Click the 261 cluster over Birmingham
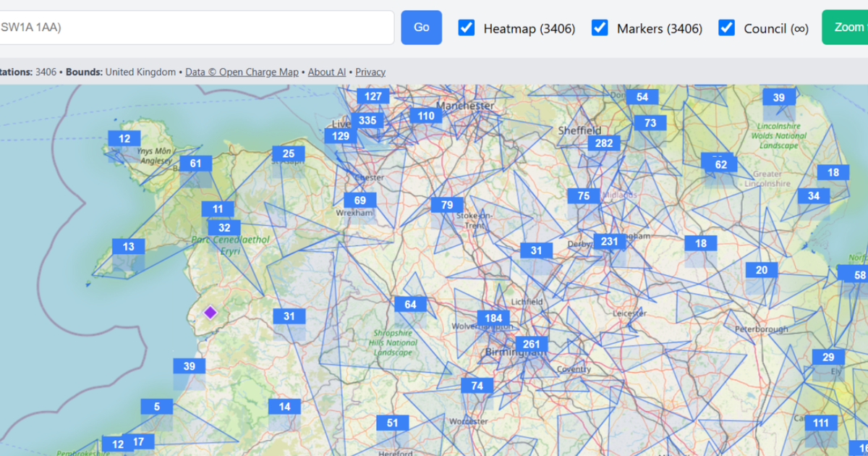 (532, 345)
